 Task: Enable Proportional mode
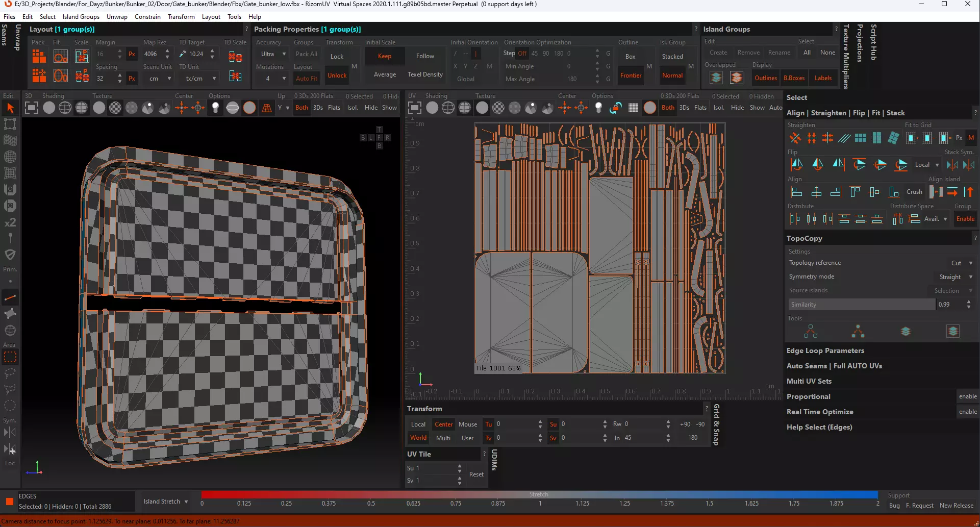pos(967,396)
